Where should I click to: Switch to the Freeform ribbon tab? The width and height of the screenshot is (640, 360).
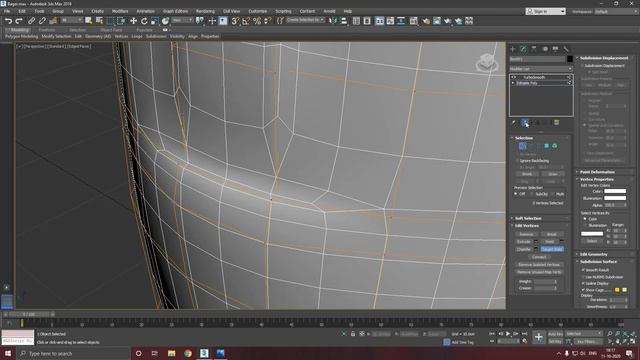47,30
